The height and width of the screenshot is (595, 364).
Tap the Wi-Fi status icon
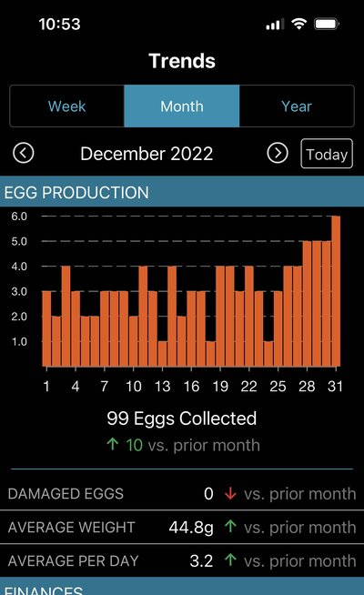(x=299, y=25)
